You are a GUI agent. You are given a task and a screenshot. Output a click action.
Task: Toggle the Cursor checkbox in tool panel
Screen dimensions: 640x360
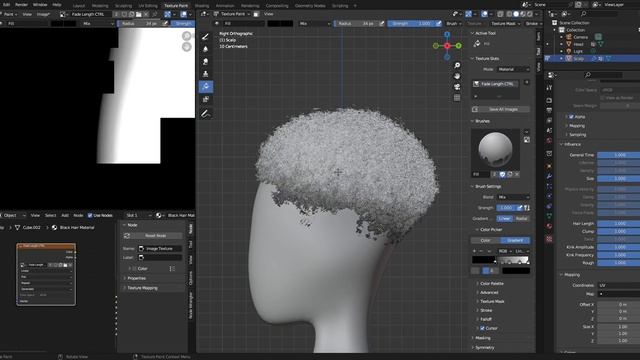coord(482,328)
